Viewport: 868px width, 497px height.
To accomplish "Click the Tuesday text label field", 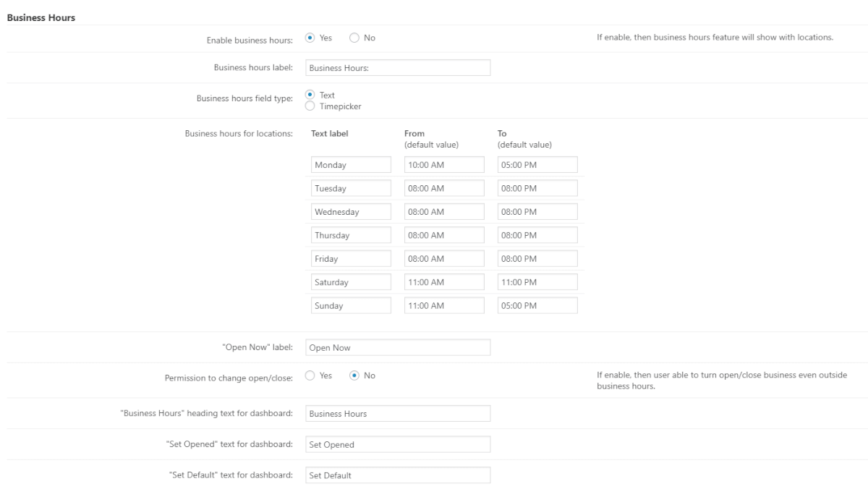I will pyautogui.click(x=351, y=188).
